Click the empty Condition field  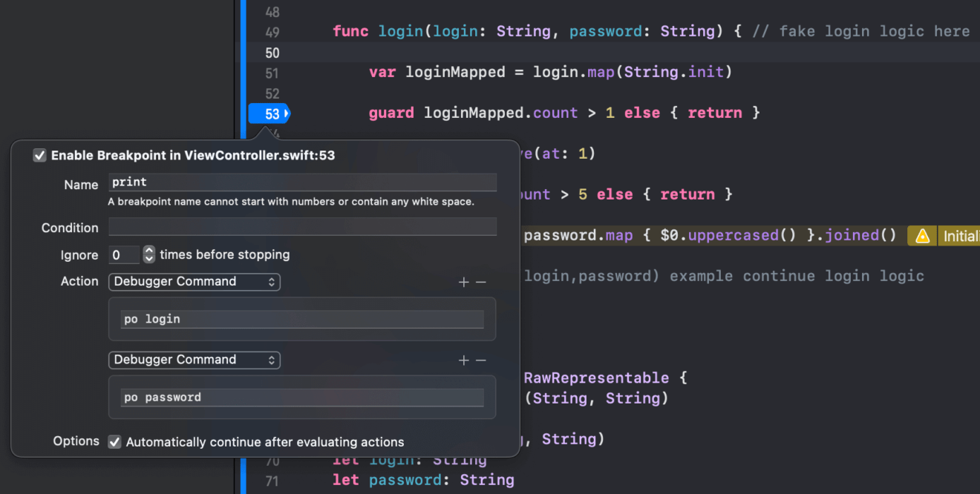click(x=302, y=228)
